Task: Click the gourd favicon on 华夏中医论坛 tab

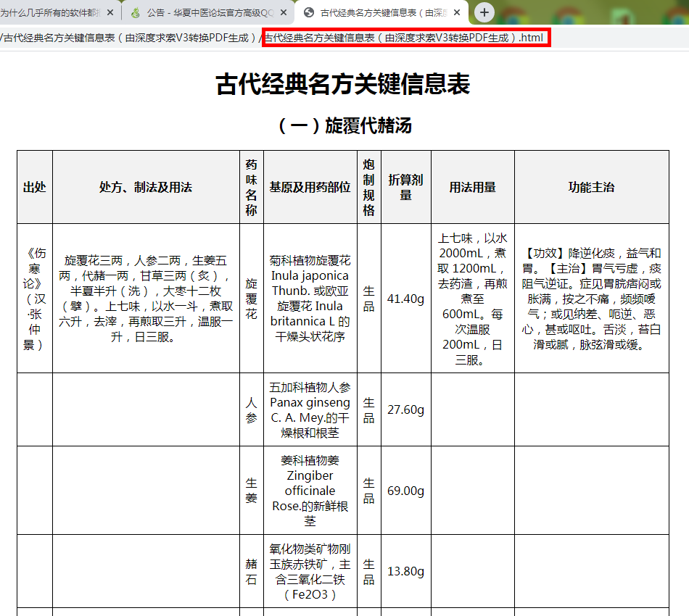Action: (136, 12)
